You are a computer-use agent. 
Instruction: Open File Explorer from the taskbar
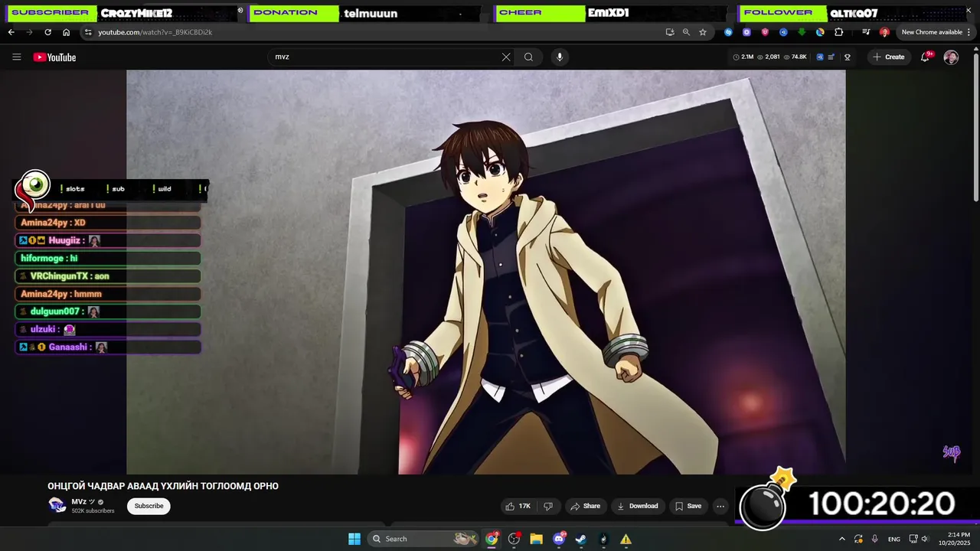pos(536,539)
